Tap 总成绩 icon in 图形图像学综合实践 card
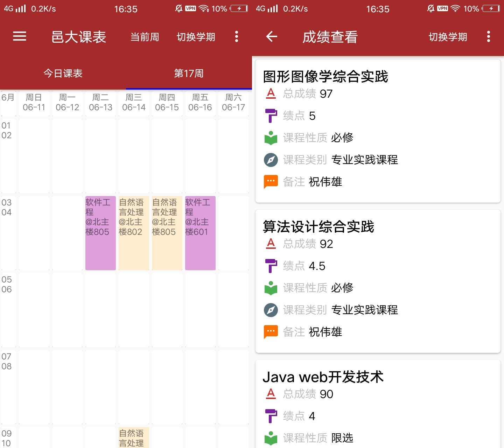The image size is (504, 448). [271, 93]
